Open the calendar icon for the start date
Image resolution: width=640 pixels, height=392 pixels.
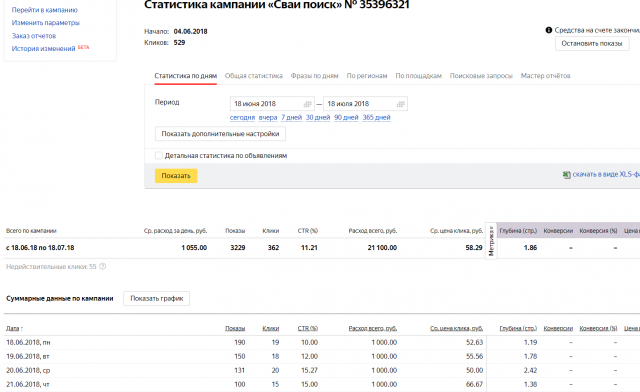tap(307, 104)
